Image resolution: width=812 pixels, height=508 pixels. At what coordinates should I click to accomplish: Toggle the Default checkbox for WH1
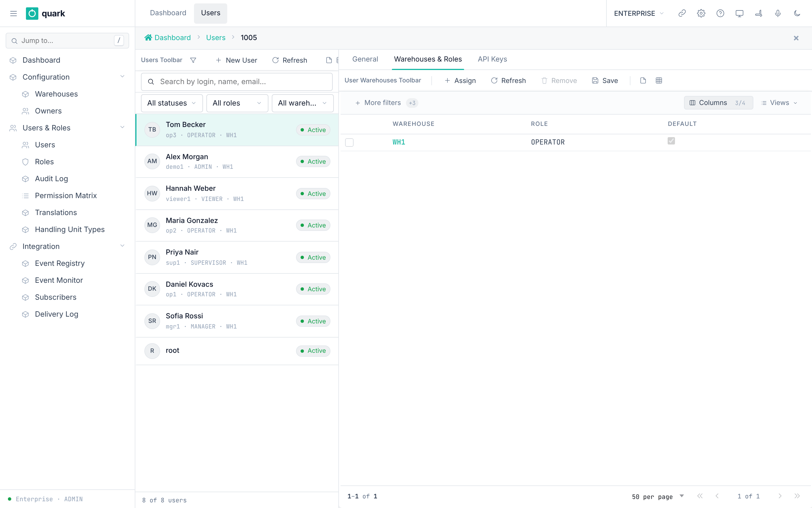coord(671,141)
